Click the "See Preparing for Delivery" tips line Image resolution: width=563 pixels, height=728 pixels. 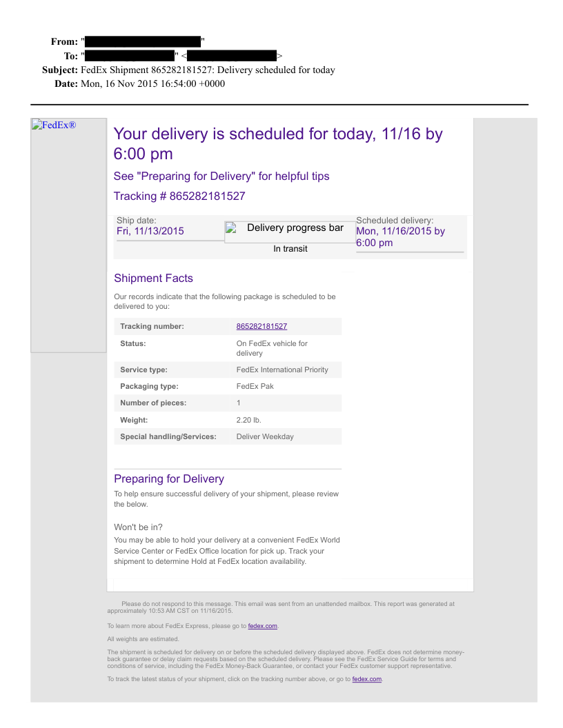pyautogui.click(x=221, y=176)
